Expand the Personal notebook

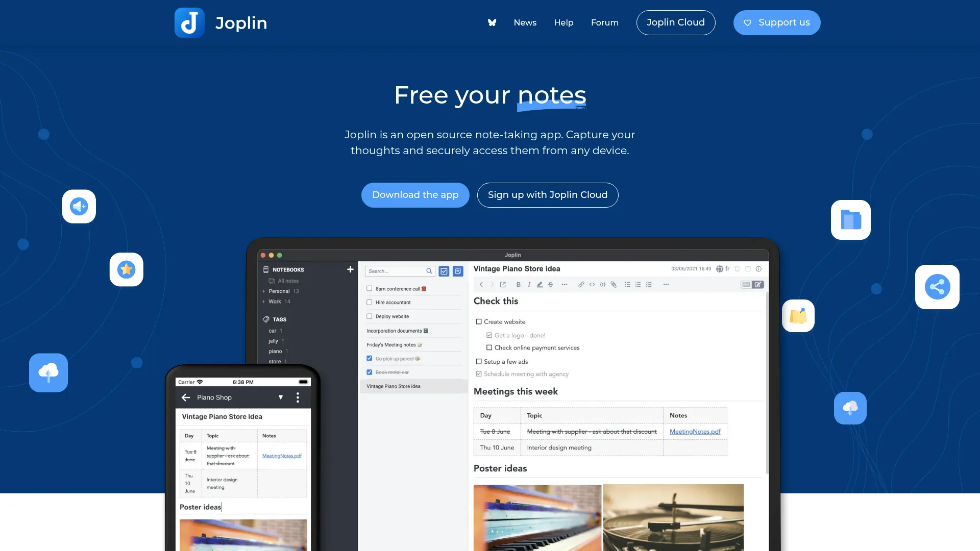coord(263,291)
